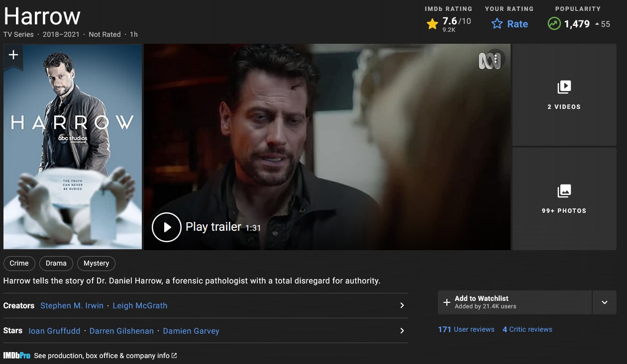Image resolution: width=627 pixels, height=364 pixels.
Task: Play the Harrow trailer
Action: (166, 227)
